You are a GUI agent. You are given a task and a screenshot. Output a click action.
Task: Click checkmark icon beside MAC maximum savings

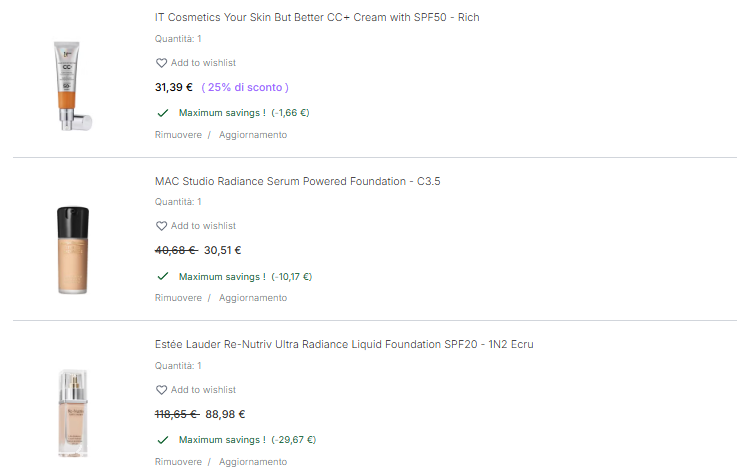point(163,277)
